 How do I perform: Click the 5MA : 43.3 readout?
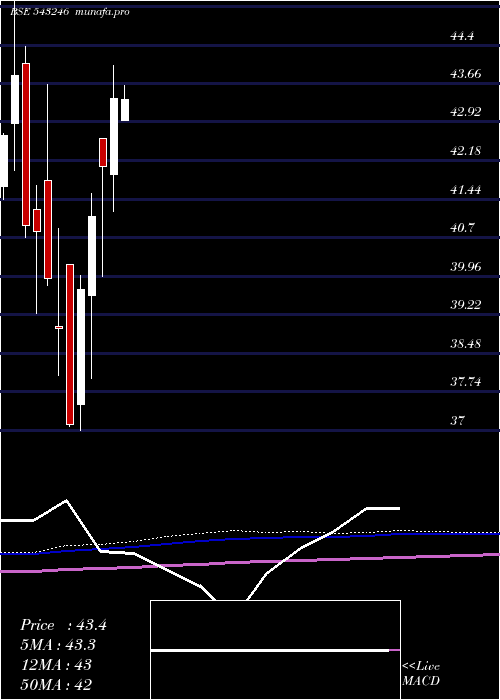[x=58, y=645]
